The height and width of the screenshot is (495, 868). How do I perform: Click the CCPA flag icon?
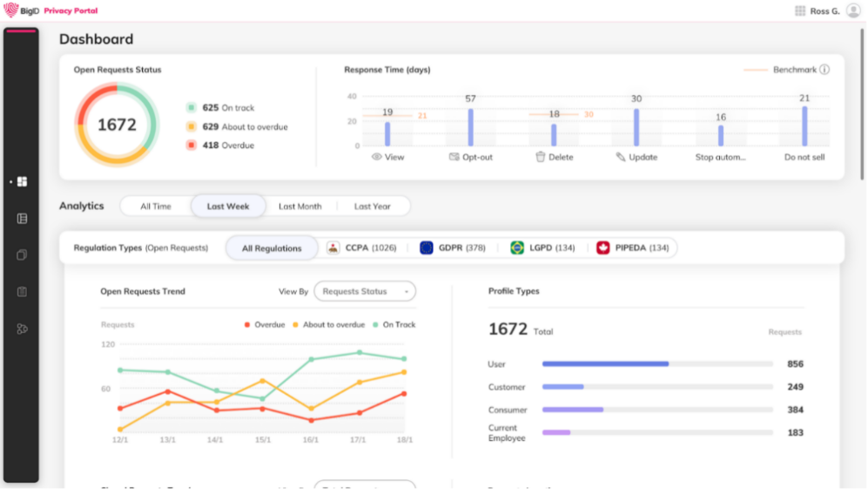point(333,247)
